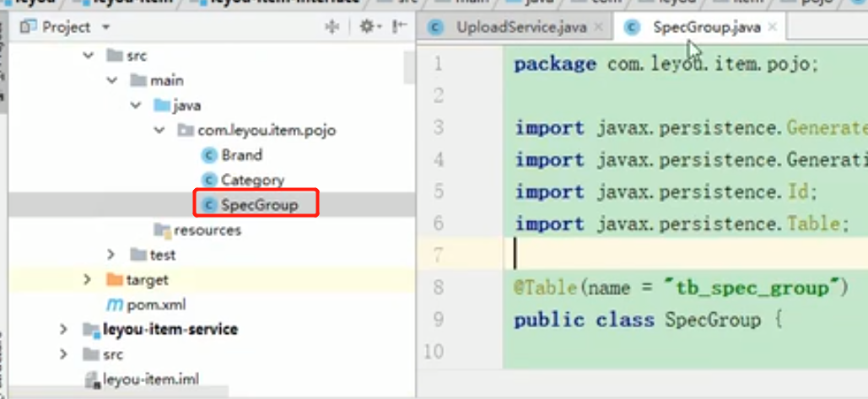The width and height of the screenshot is (868, 399).
Task: Click the main folder icon
Action: point(138,81)
